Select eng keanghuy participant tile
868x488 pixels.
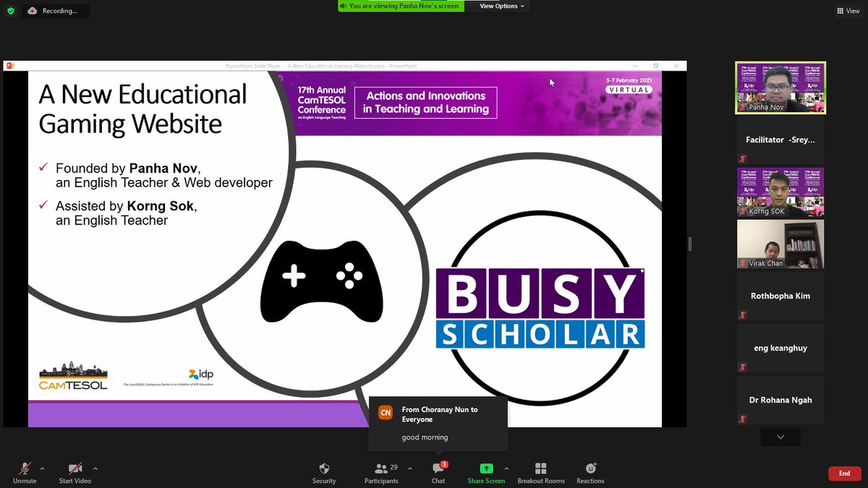click(780, 348)
